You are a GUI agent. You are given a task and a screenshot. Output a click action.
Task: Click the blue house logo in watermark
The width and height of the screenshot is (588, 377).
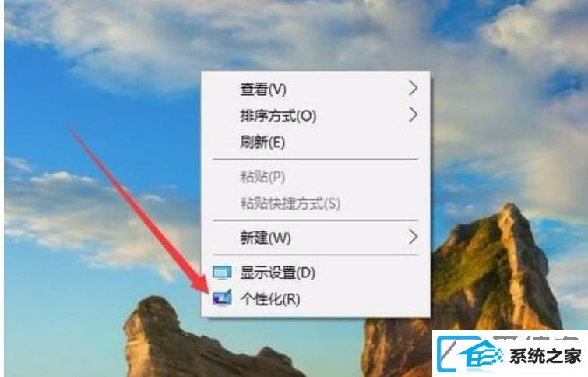click(x=481, y=354)
